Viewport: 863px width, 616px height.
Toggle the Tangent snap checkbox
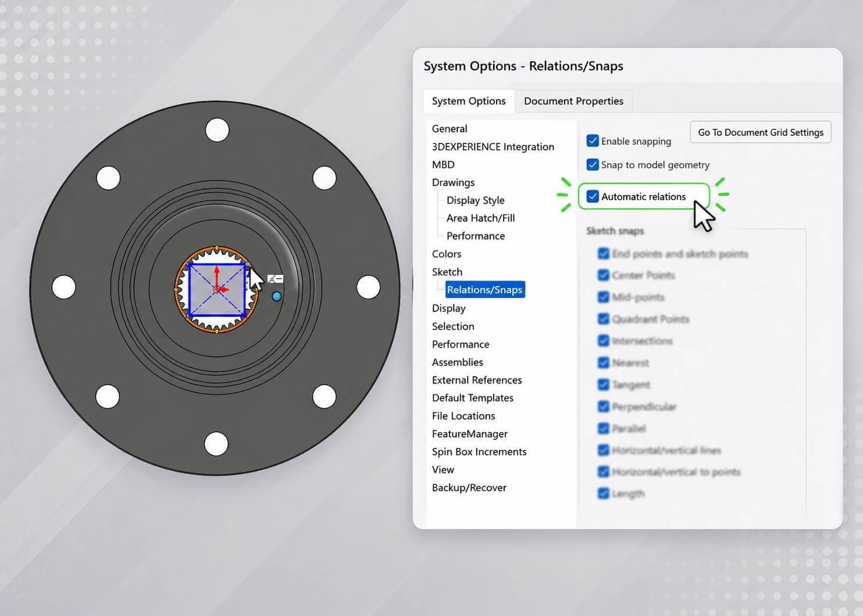[603, 385]
